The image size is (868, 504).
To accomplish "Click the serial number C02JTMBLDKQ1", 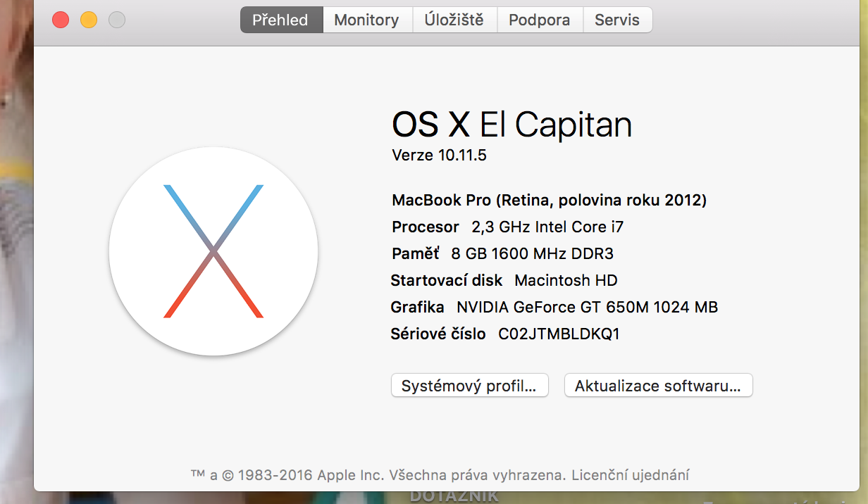I will tap(559, 334).
